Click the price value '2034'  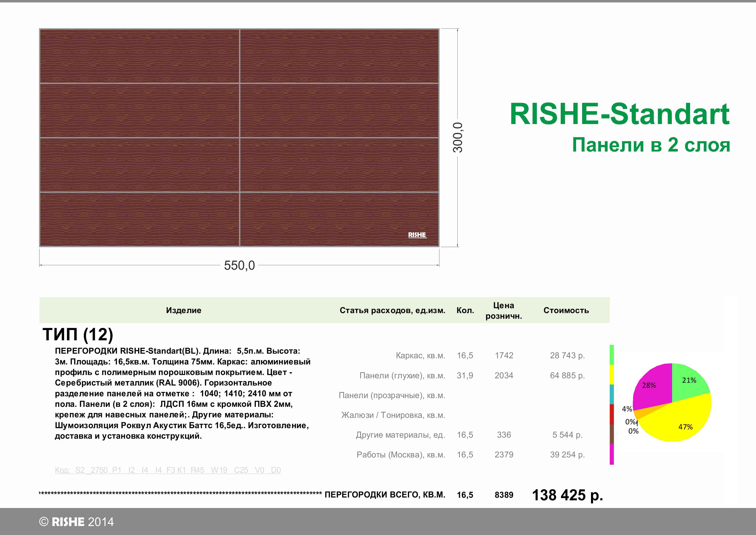[x=504, y=376]
